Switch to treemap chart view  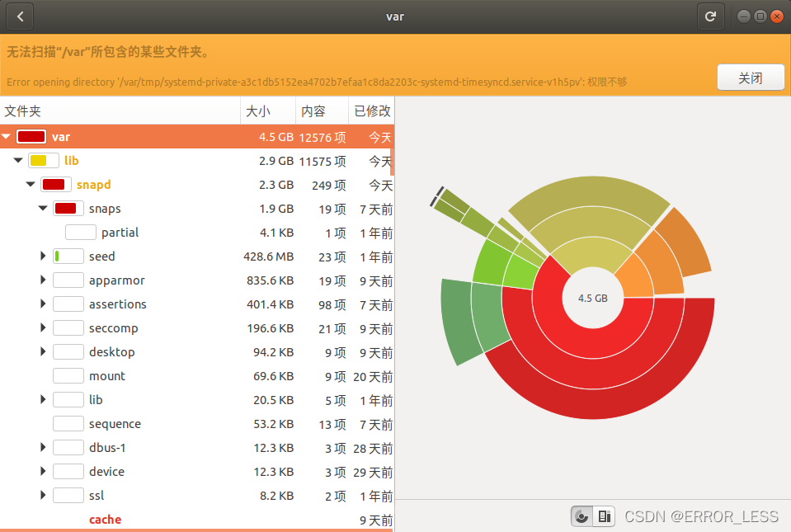[x=604, y=516]
